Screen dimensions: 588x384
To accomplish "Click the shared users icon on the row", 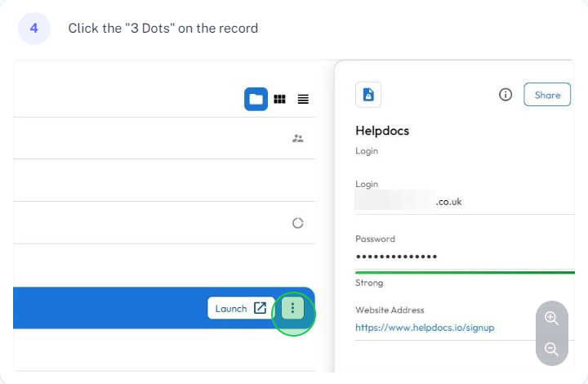I will coord(298,138).
